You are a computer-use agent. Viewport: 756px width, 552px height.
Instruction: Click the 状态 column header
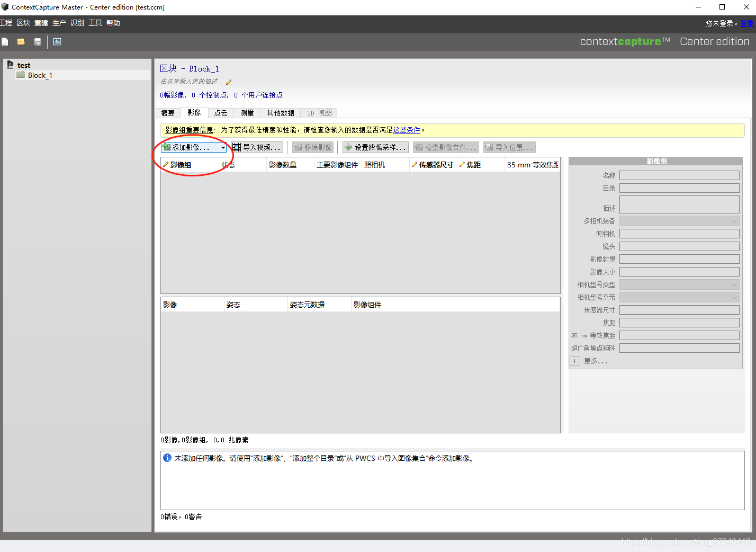click(243, 165)
